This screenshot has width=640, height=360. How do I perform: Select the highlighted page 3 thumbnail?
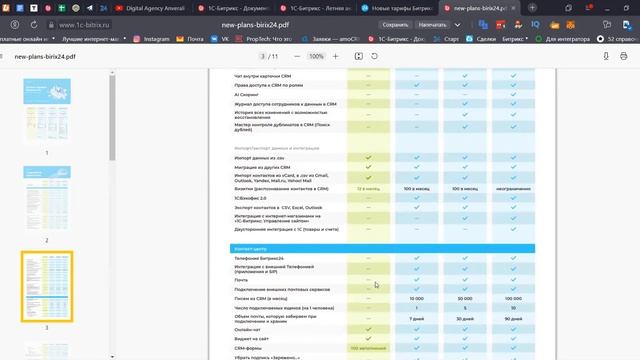(x=47, y=287)
